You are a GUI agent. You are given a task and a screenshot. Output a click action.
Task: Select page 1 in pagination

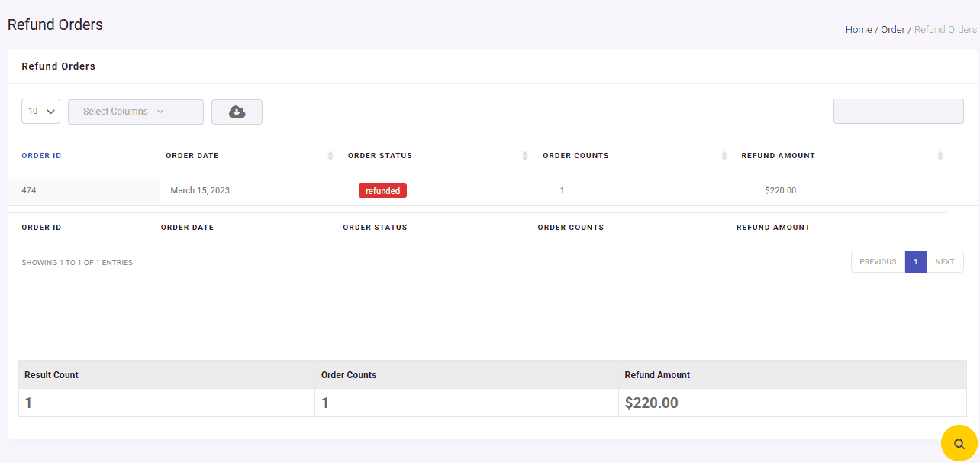915,261
